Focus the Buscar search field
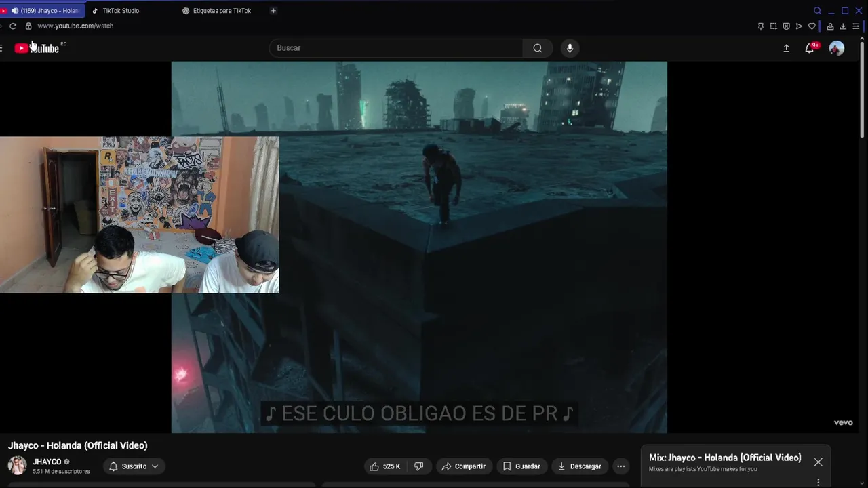868x488 pixels. (396, 48)
